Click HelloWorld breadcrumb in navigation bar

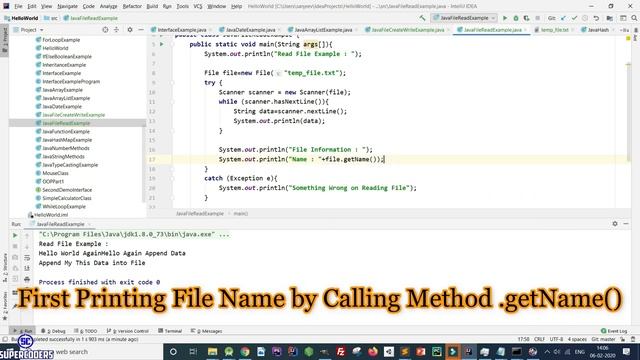point(21,18)
